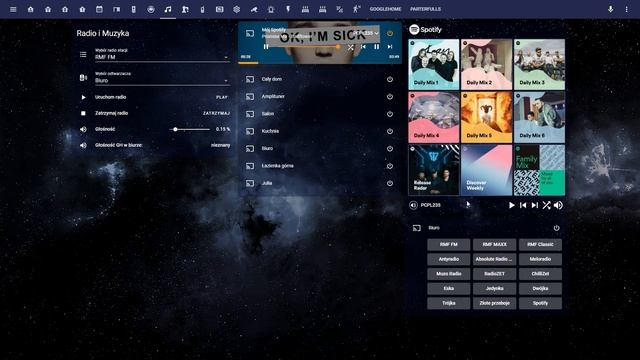
Task: Click ZATRZYMAJ to stop the radio
Action: point(216,113)
